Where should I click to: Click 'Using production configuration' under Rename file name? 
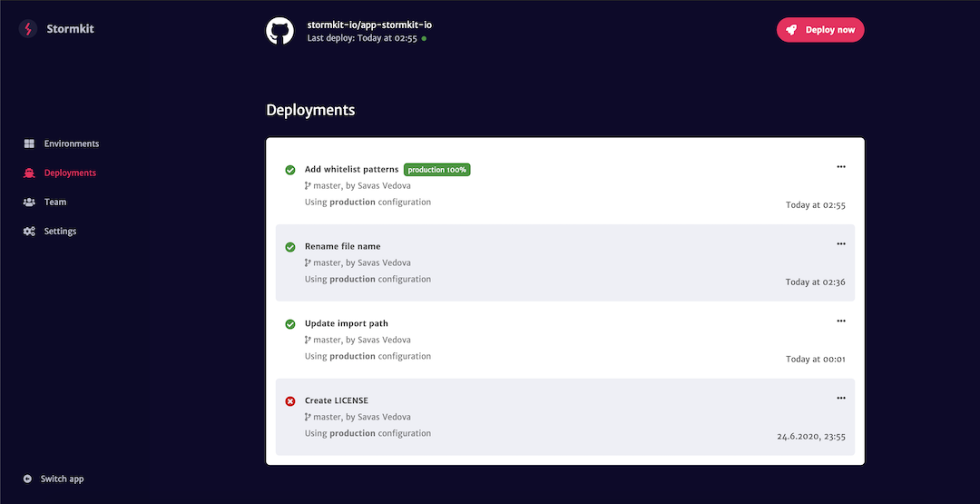pos(367,279)
